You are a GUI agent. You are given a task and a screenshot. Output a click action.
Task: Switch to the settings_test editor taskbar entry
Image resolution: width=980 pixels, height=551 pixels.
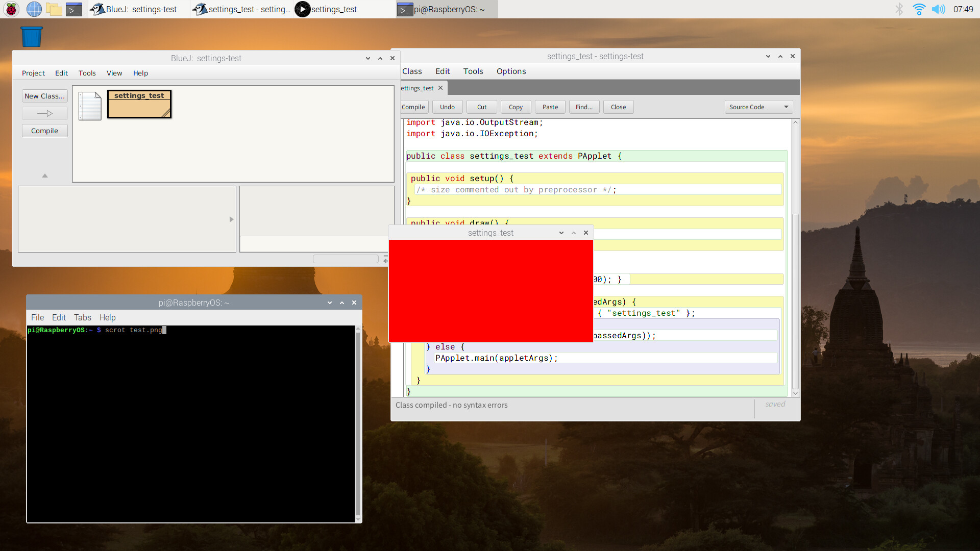tap(242, 9)
